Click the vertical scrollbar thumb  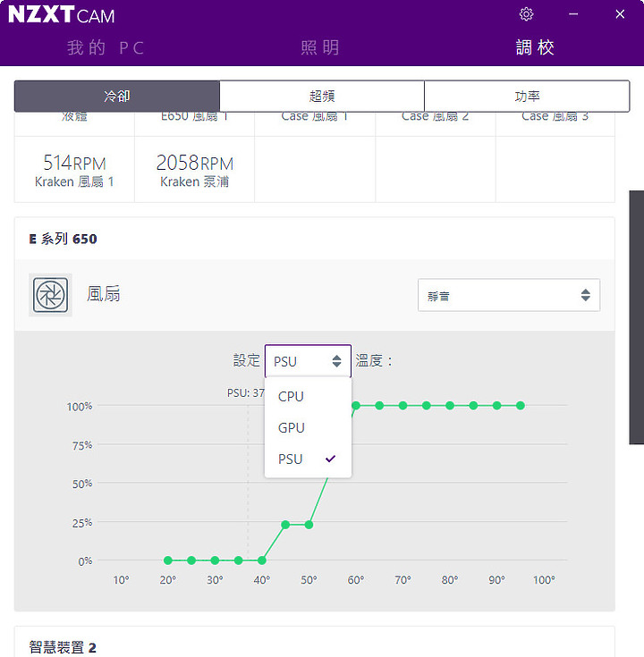click(637, 317)
